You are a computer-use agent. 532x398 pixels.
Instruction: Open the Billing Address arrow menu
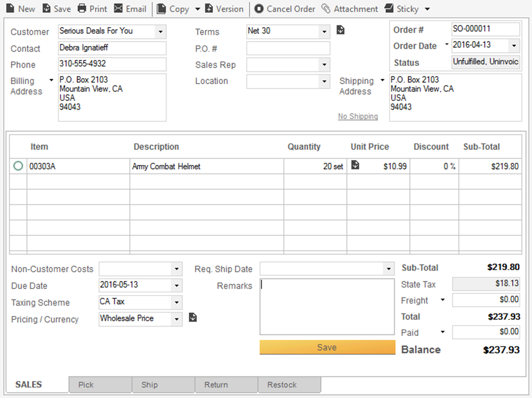click(51, 80)
